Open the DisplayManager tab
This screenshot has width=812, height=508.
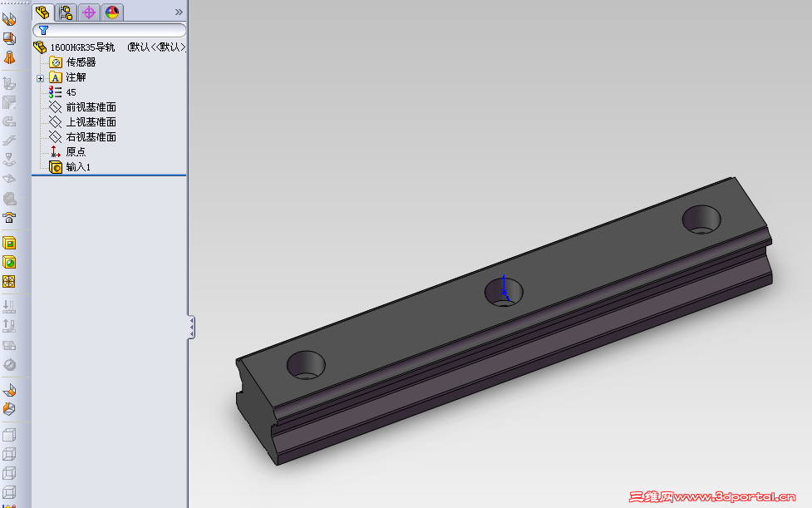click(x=112, y=12)
